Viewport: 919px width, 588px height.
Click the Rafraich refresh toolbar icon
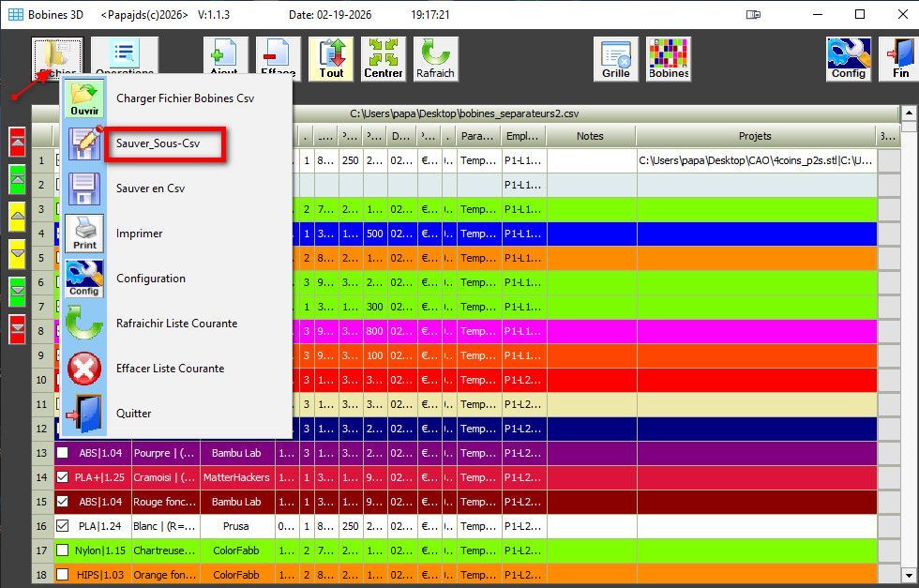click(435, 59)
